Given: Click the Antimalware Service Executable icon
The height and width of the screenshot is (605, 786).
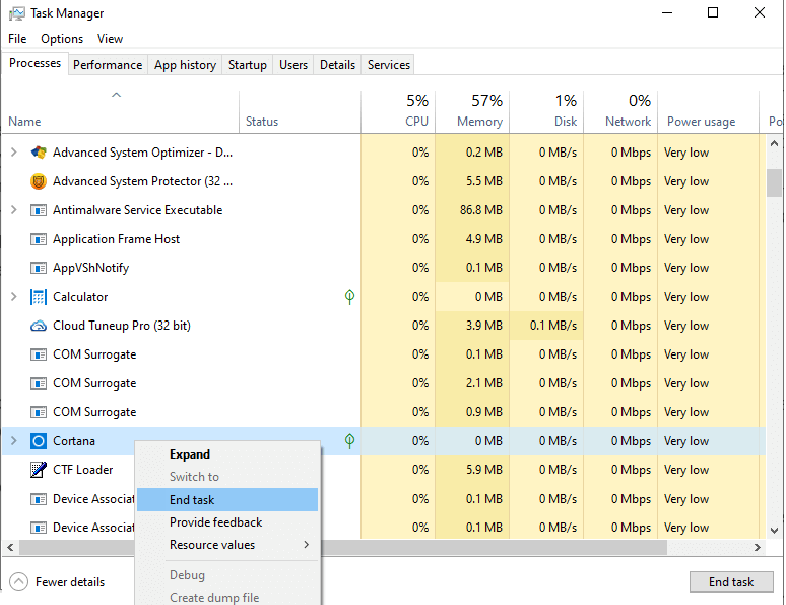Looking at the screenshot, I should (38, 210).
